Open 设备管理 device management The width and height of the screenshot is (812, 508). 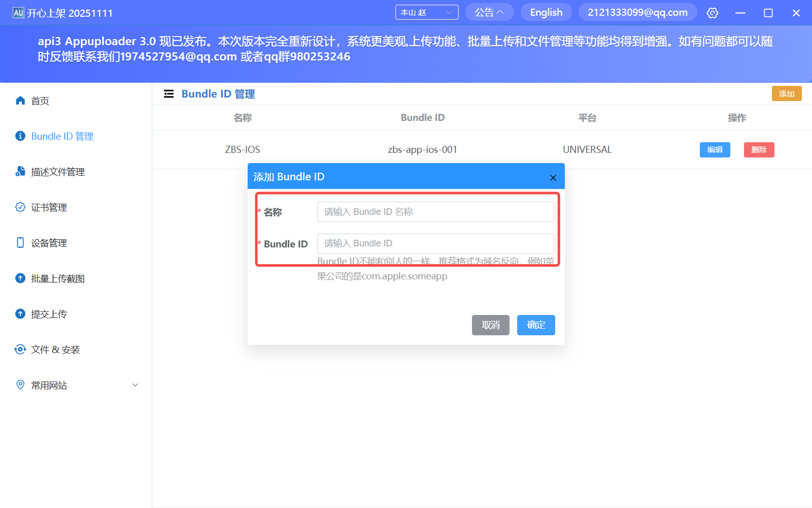coord(48,242)
